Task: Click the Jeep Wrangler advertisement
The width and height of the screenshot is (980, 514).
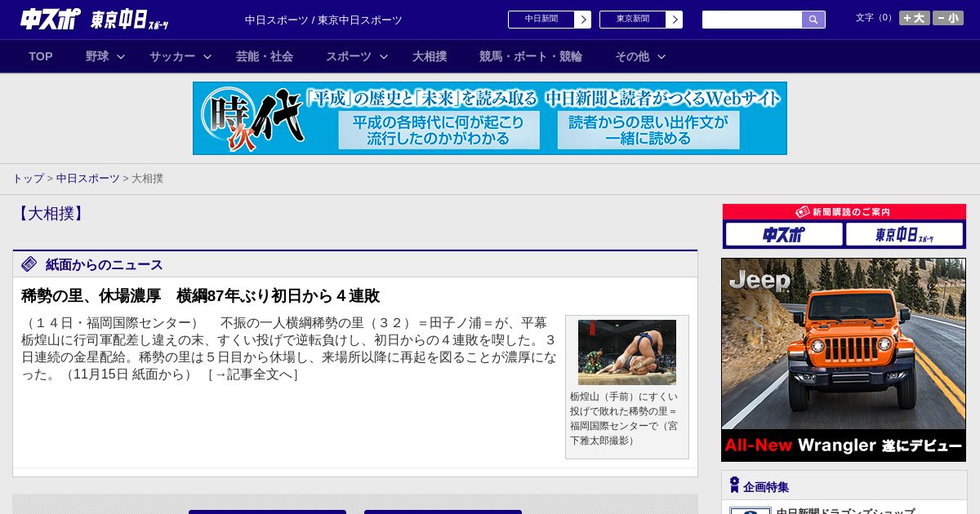Action: click(x=844, y=360)
